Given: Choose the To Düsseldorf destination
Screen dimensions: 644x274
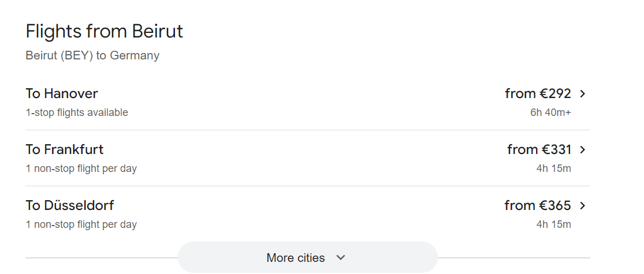Looking at the screenshot, I should (x=70, y=205).
